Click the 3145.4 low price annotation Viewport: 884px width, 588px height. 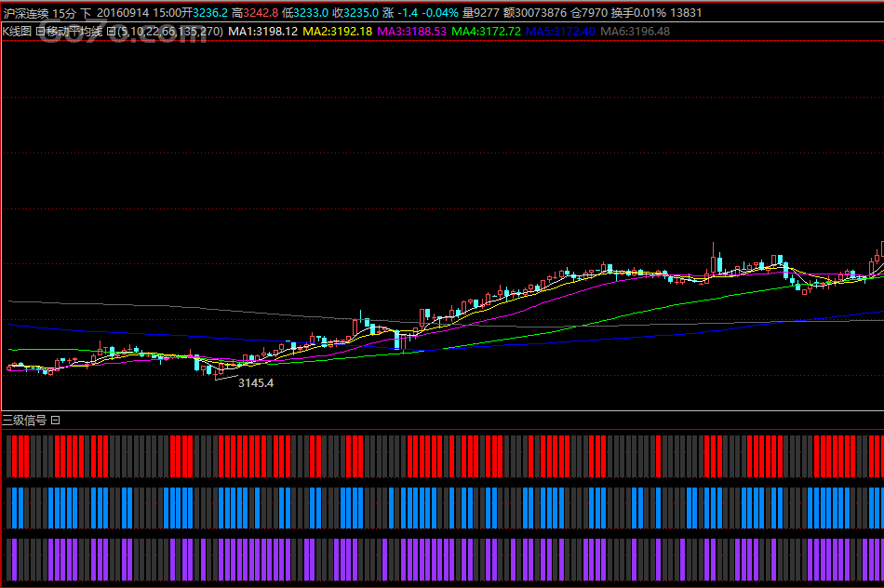click(x=256, y=383)
